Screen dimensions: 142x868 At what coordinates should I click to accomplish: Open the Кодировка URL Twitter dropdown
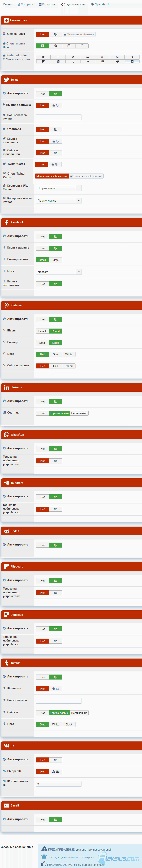pyautogui.click(x=59, y=188)
